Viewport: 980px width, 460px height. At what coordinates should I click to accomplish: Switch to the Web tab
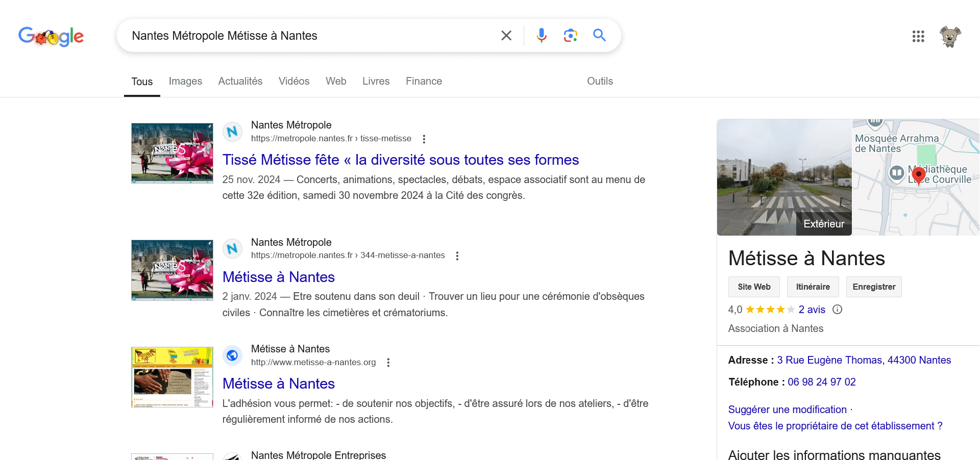pos(336,81)
